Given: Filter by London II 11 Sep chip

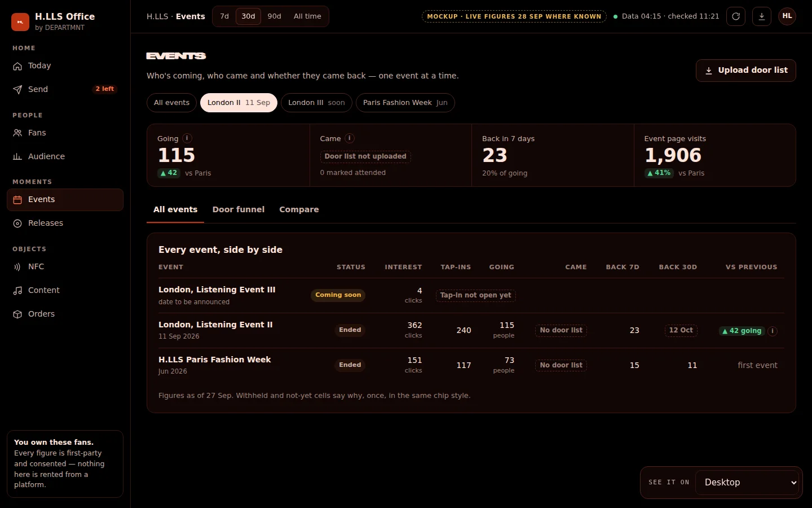Looking at the screenshot, I should point(239,103).
